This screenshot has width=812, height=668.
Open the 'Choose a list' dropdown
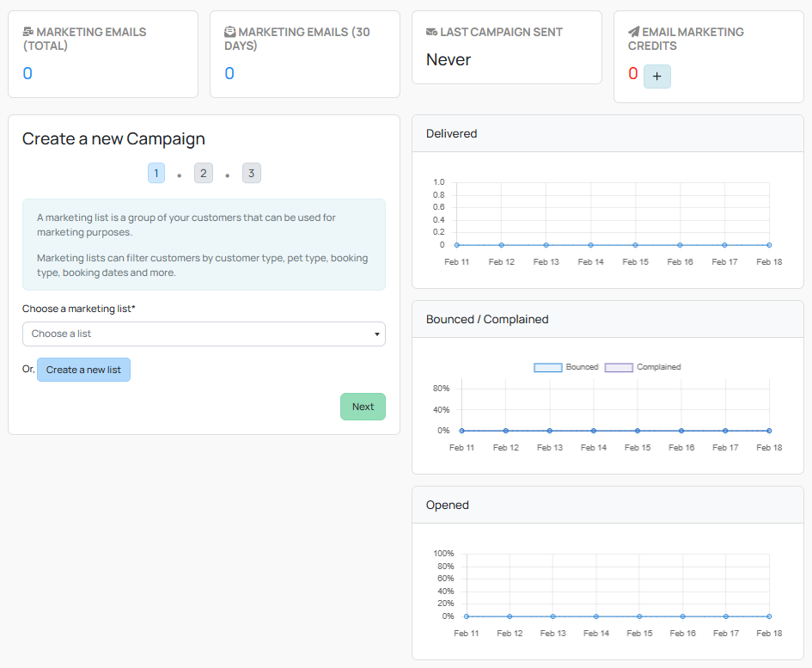(x=204, y=334)
